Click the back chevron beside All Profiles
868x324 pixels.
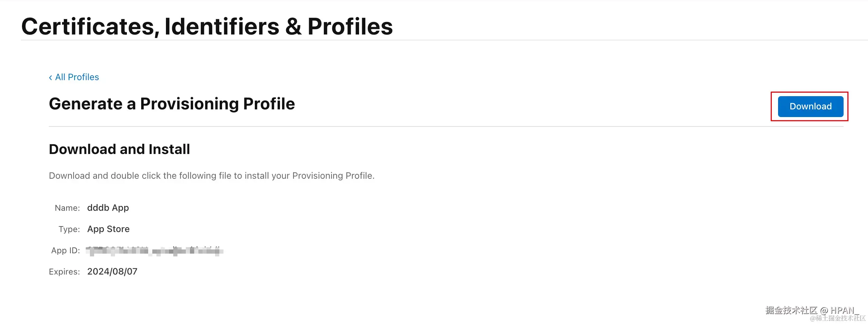coord(51,77)
